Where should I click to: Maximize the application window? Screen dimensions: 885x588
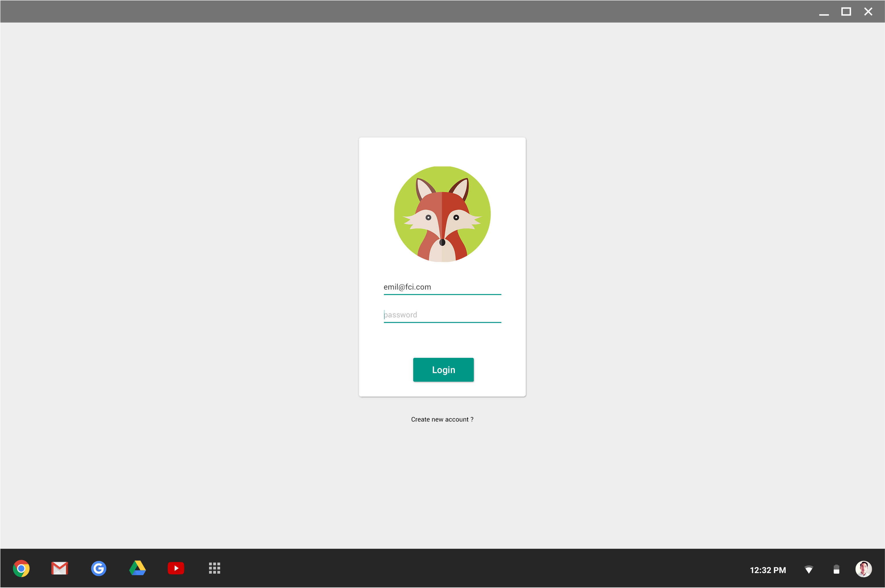coord(846,12)
